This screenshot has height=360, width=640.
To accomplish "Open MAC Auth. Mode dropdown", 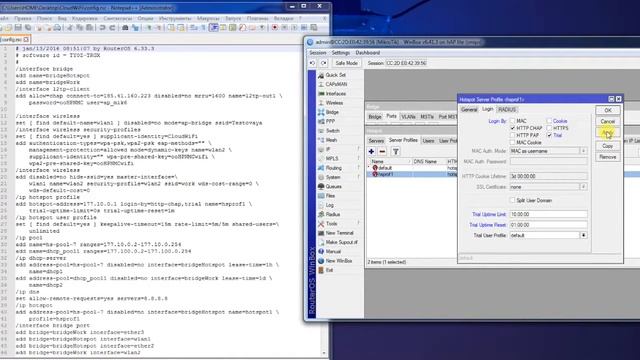I will 584,151.
